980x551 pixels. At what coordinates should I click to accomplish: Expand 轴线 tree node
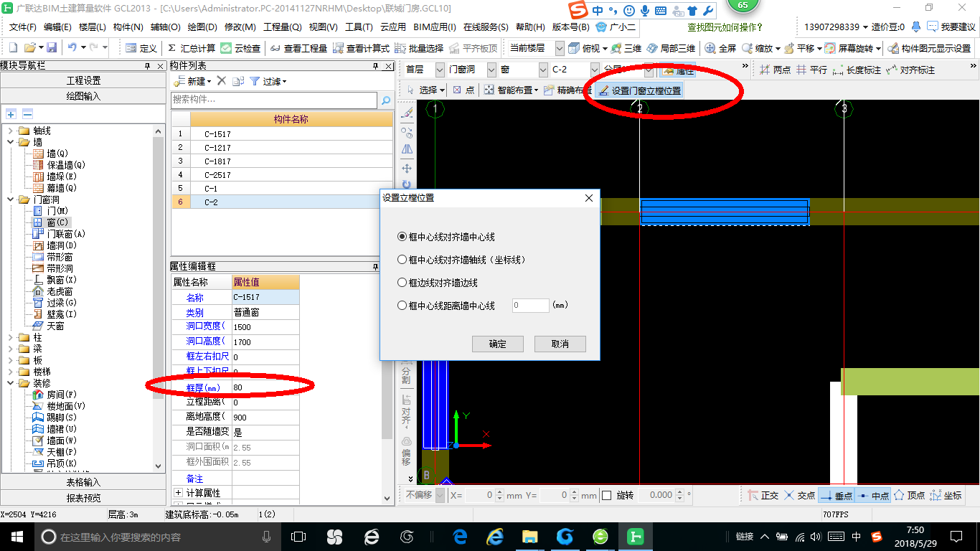coord(11,131)
